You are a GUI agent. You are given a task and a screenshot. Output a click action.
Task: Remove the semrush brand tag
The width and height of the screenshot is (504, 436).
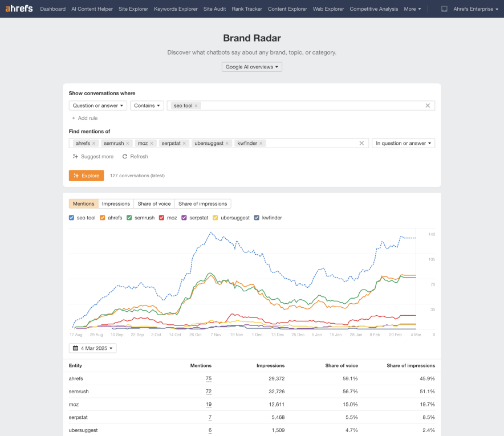128,143
